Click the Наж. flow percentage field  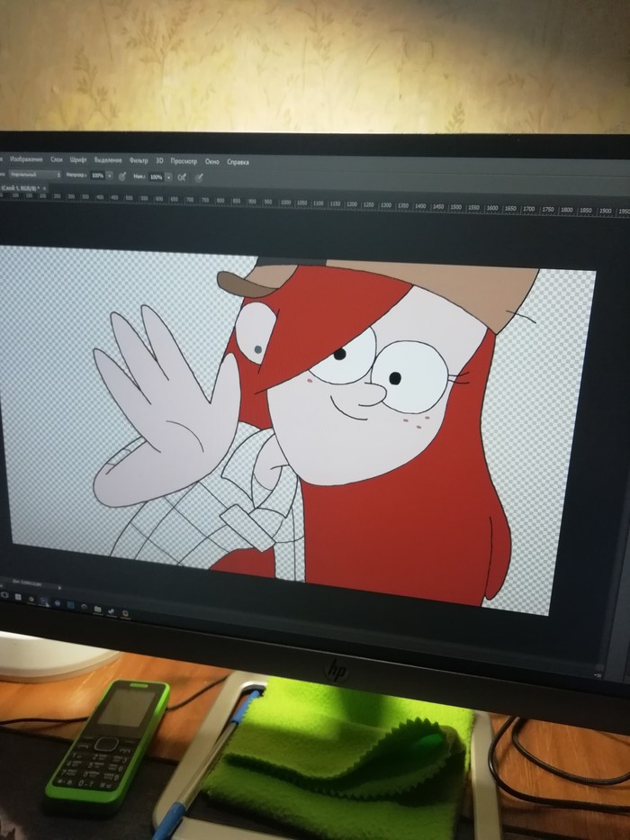[156, 176]
